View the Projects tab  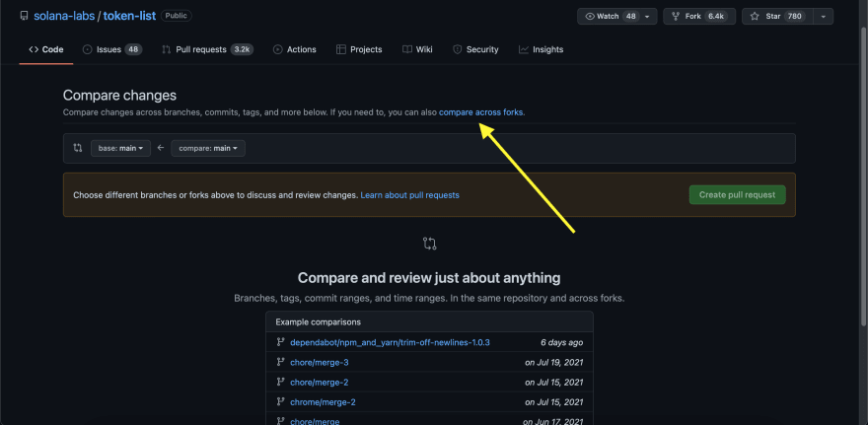point(359,50)
